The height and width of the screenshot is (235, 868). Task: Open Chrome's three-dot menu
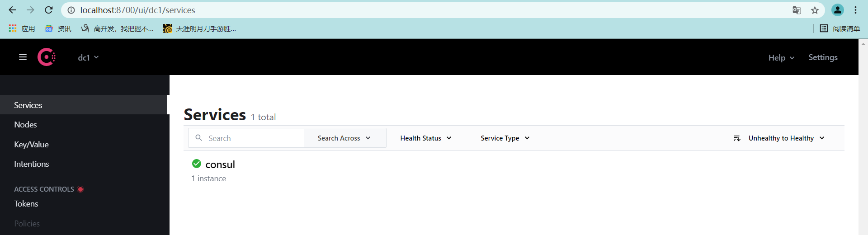click(855, 10)
